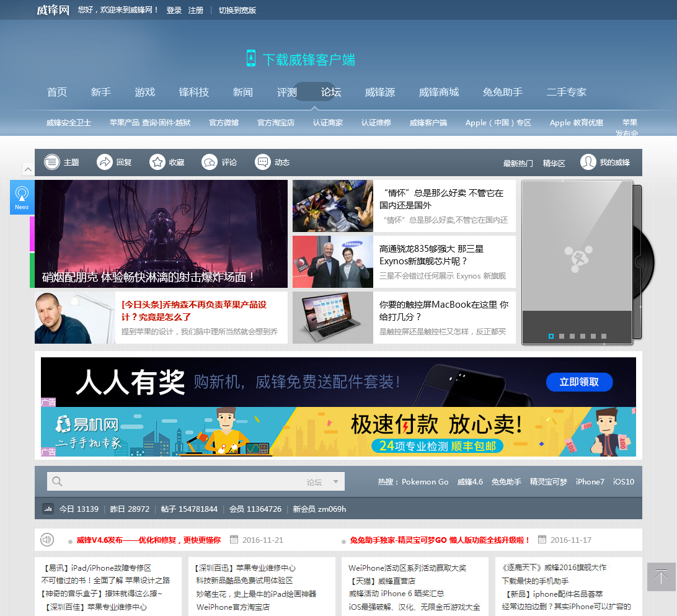
Task: Open 威锋安全卫士 sub-navigation link
Action: 69,123
